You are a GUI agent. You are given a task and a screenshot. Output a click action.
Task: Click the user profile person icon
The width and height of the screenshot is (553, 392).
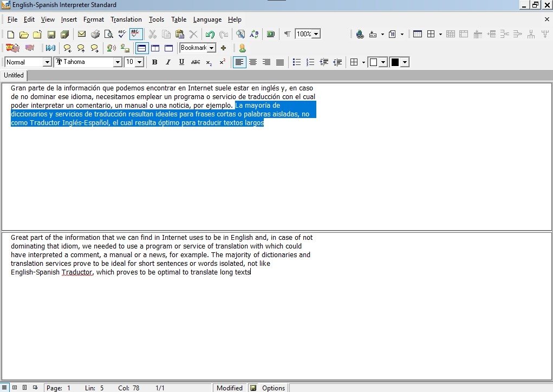[242, 48]
